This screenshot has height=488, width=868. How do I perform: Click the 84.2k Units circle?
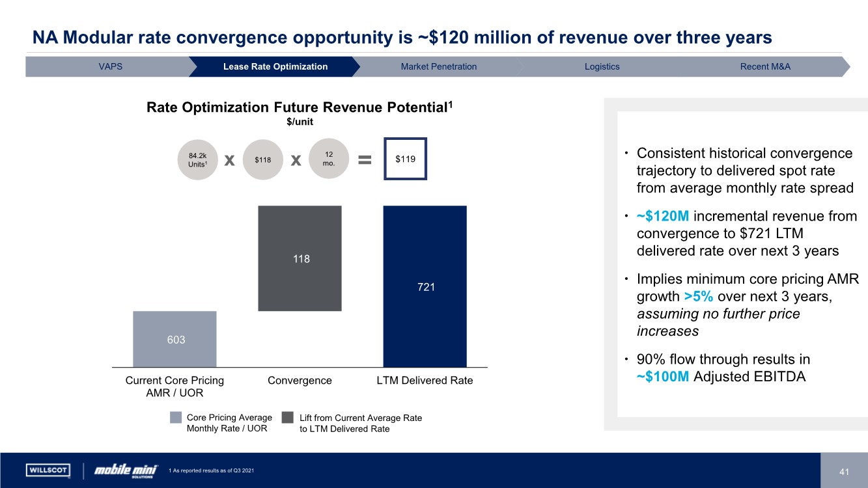point(197,159)
